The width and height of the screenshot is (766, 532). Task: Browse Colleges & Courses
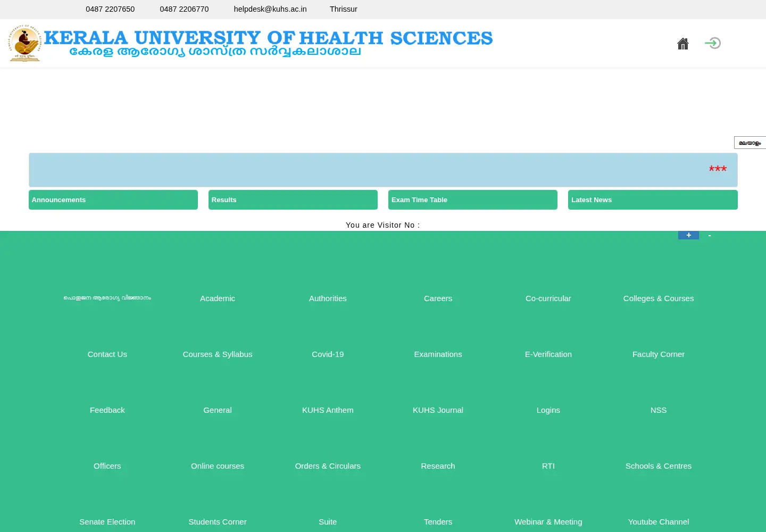coord(659,298)
